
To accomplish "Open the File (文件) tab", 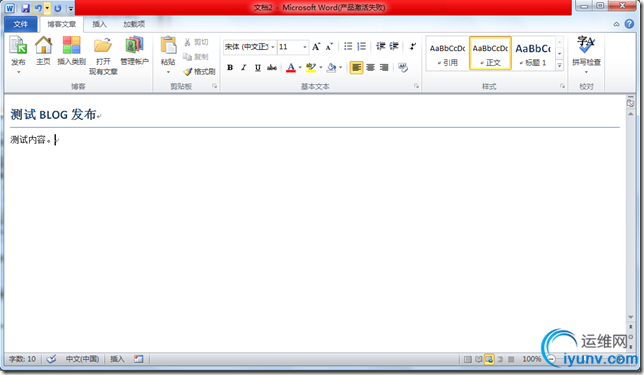I will click(x=21, y=24).
